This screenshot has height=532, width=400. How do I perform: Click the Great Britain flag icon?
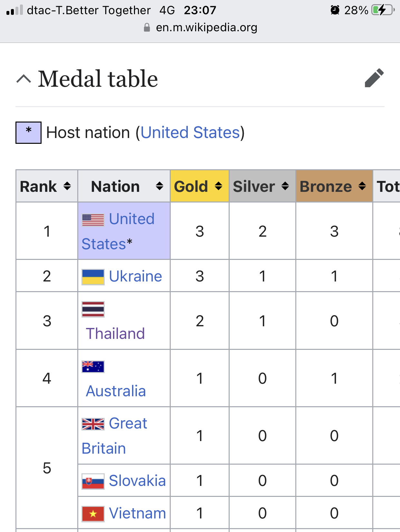(x=93, y=424)
